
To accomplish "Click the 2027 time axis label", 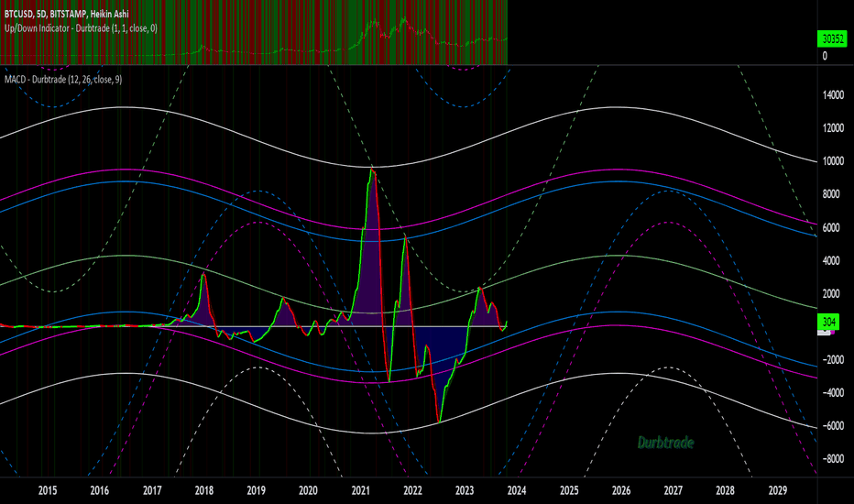I will [673, 490].
